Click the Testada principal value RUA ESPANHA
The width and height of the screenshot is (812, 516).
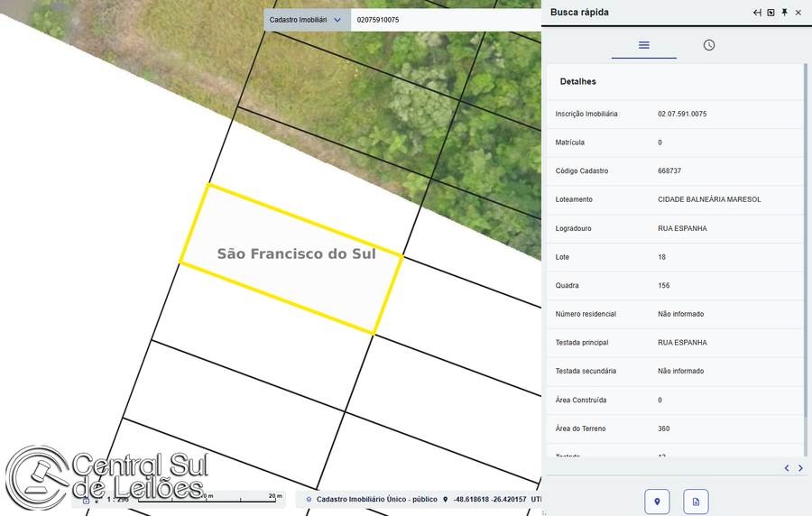pos(683,343)
